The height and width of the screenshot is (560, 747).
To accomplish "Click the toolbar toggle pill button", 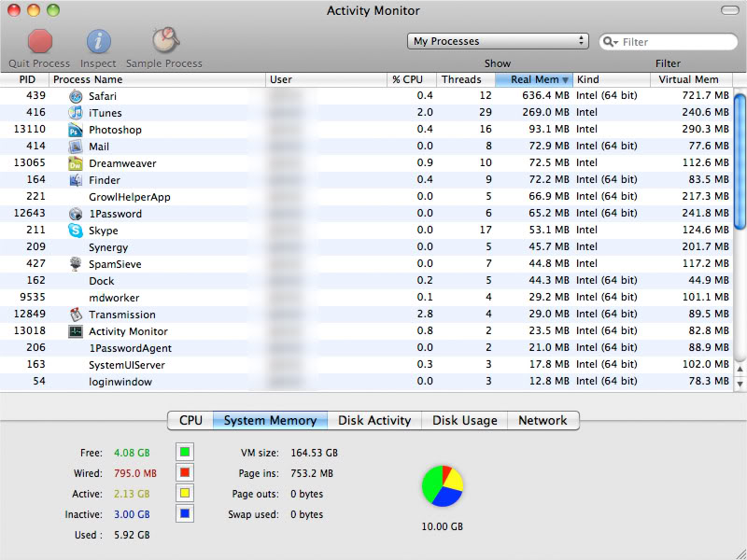I will click(x=729, y=10).
